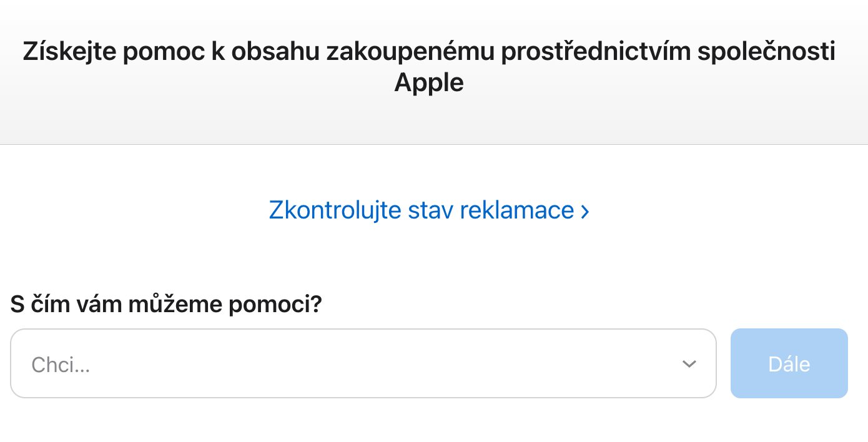Expand the 'S čím vám můžeme pomoci?' combo box
868x442 pixels.
click(x=363, y=363)
